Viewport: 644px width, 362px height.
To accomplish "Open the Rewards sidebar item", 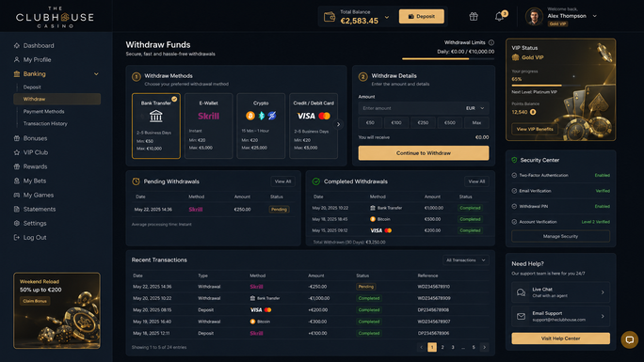I will coord(36,166).
